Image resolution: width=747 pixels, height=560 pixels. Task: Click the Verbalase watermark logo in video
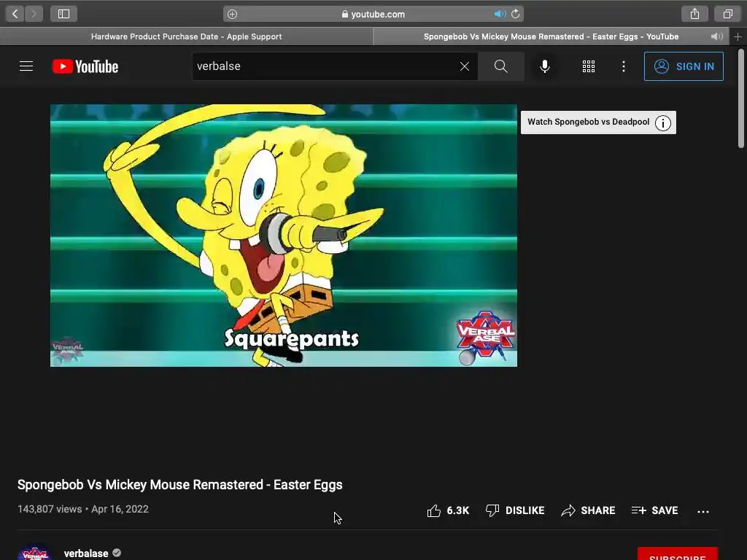485,337
